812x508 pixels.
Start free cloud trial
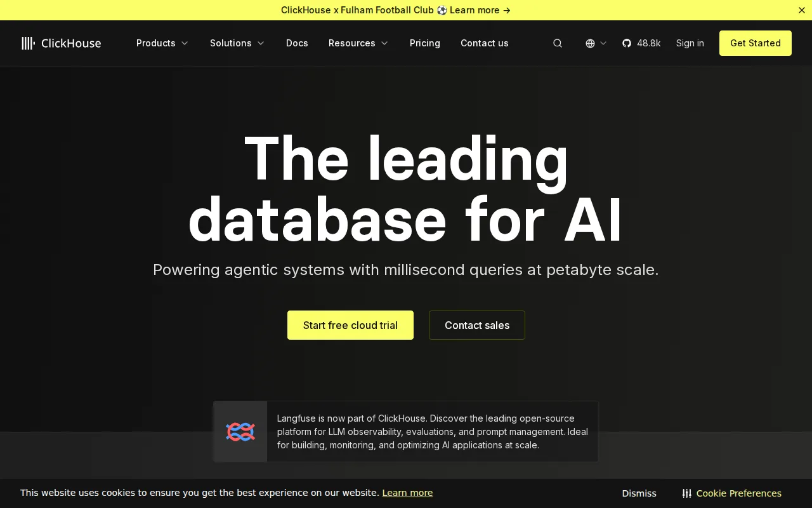tap(350, 325)
